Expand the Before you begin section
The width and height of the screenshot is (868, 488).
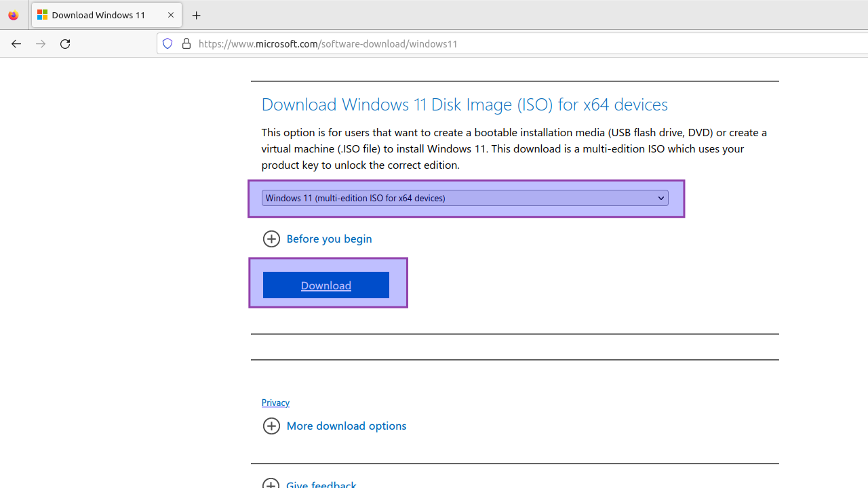[x=317, y=239]
